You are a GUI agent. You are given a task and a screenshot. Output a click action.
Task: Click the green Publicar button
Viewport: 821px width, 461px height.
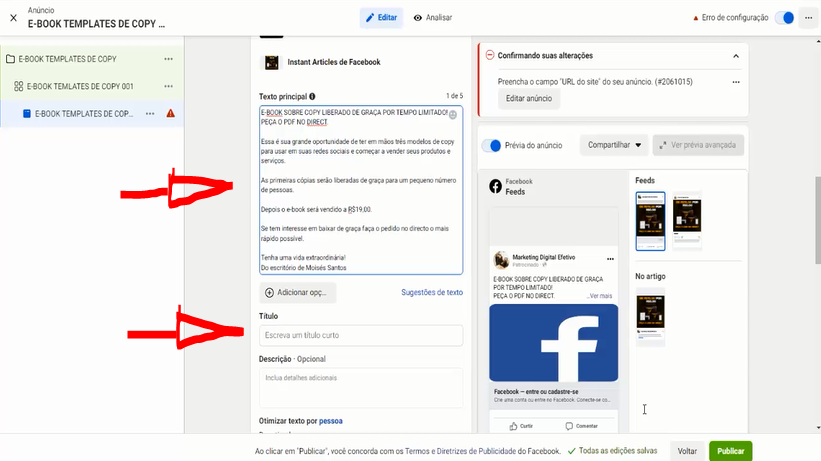[730, 451]
